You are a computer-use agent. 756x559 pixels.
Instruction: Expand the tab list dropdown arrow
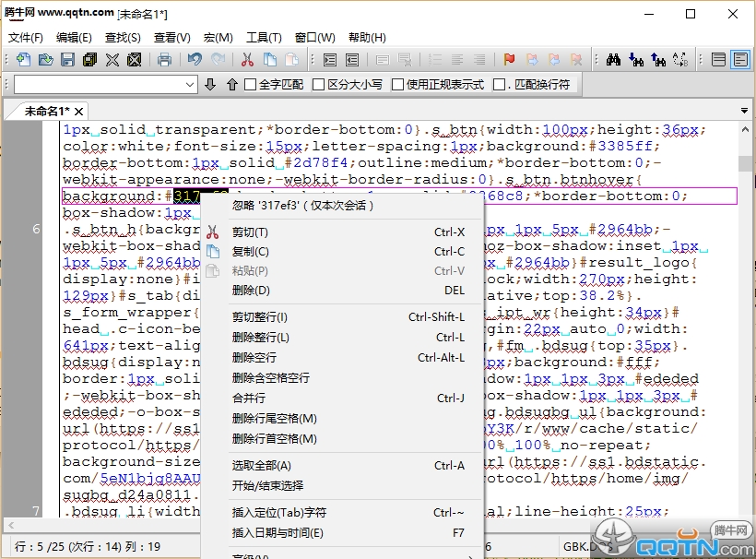(744, 111)
